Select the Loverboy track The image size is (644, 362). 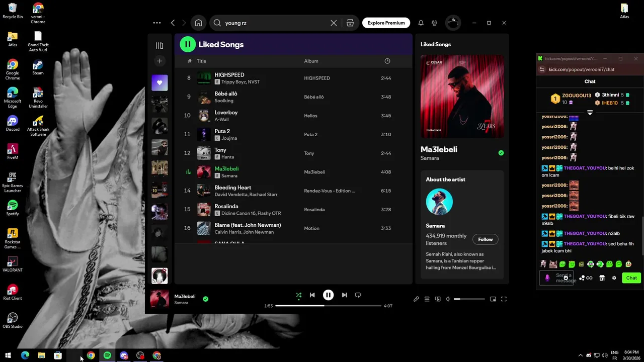(293, 116)
